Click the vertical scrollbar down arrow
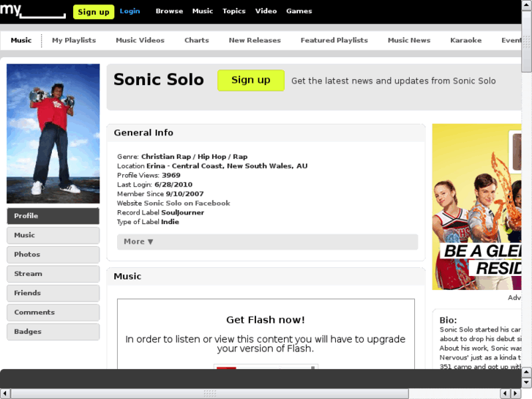Image resolution: width=532 pixels, height=399 pixels. point(527,382)
